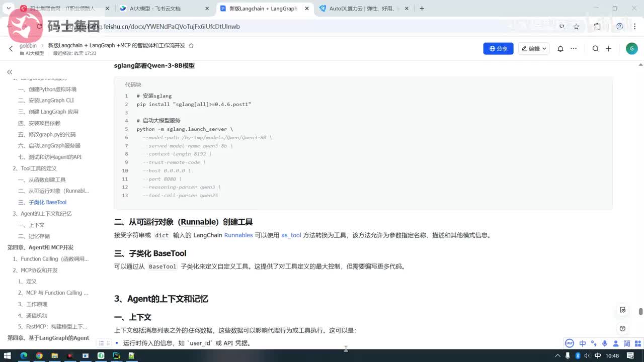Open Microsoft Edge from taskbar
644x362 pixels.
click(x=24, y=356)
